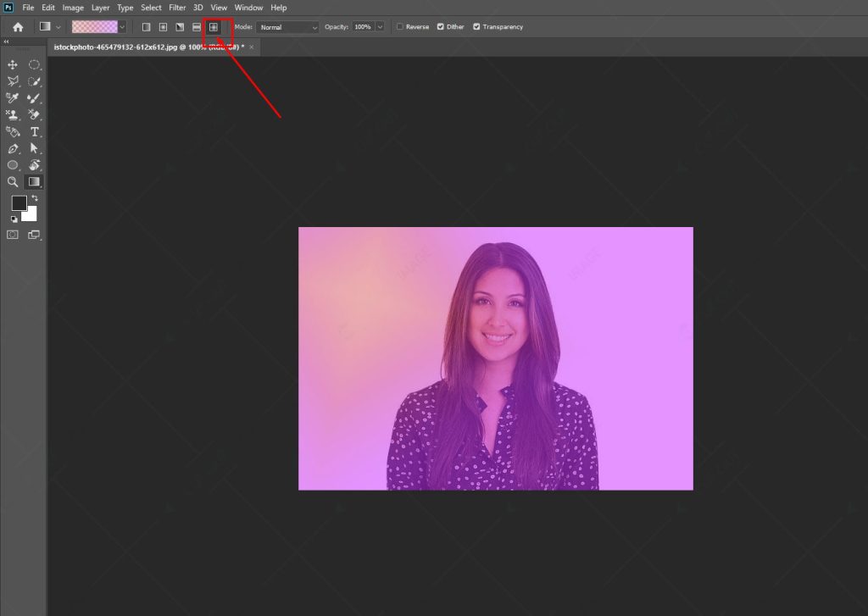Disable the Transparency checkbox
The image size is (868, 616).
(476, 26)
